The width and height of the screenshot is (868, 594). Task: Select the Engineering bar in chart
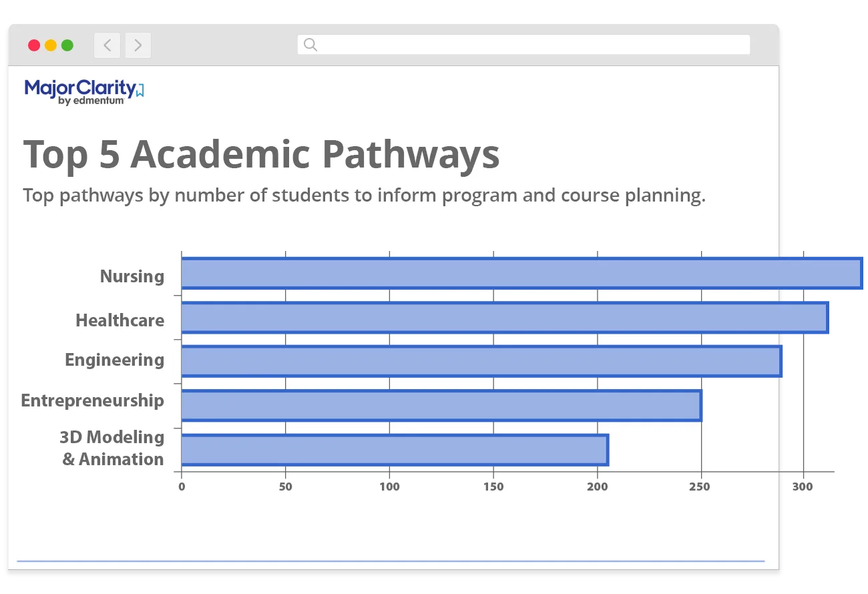coord(481,362)
